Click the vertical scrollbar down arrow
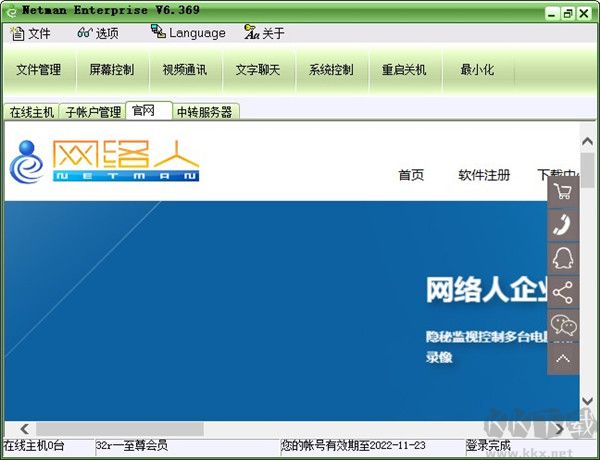The height and width of the screenshot is (460, 600). [587, 401]
